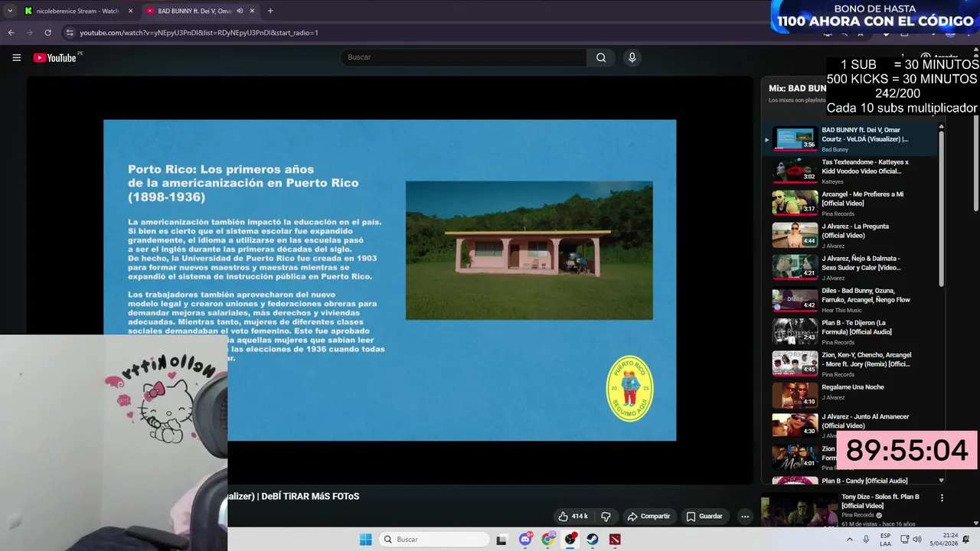Open Dota 2 from the taskbar
This screenshot has width=980, height=551.
pos(615,540)
